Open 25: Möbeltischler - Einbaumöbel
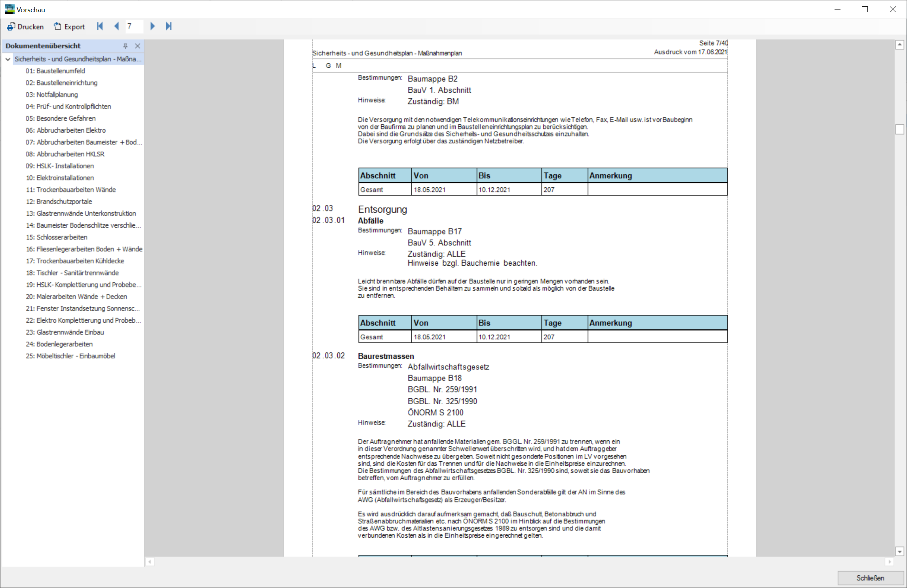The width and height of the screenshot is (907, 588). [70, 356]
